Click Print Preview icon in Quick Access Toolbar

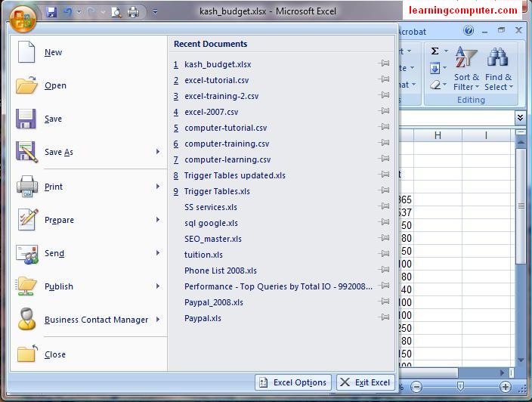point(116,13)
